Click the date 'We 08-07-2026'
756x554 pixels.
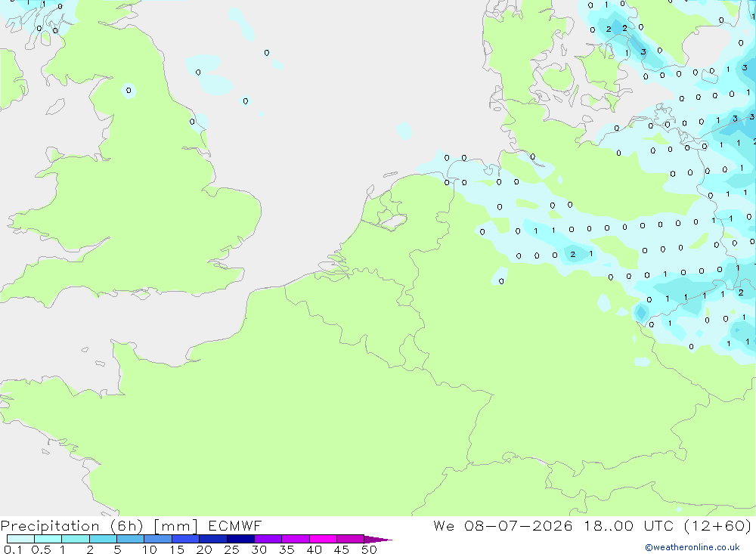click(x=503, y=525)
